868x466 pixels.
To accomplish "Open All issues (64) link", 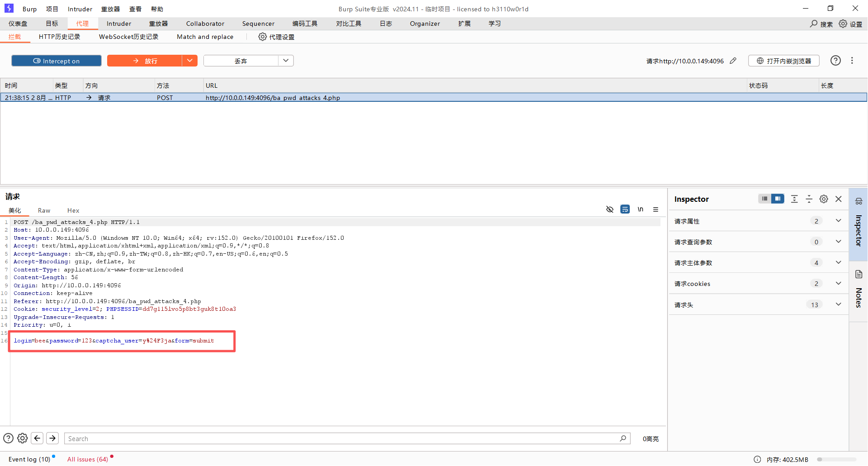I will click(x=88, y=459).
